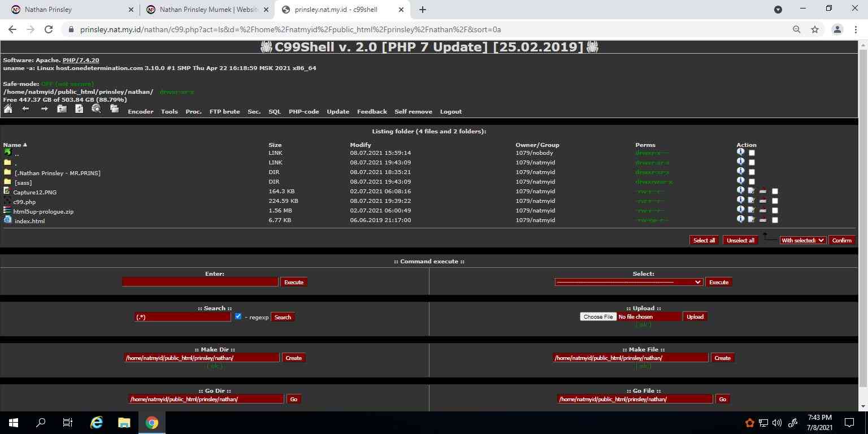
Task: Check the box for the sass folder
Action: pyautogui.click(x=752, y=182)
